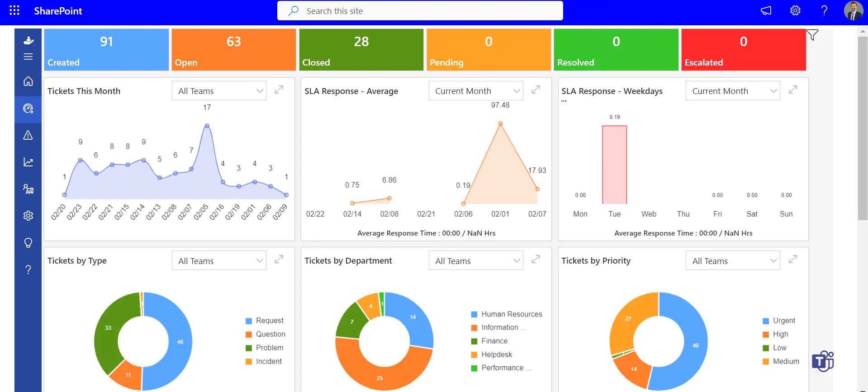This screenshot has width=868, height=392.
Task: Toggle Request legend in Tickets by Type
Action: [265, 321]
